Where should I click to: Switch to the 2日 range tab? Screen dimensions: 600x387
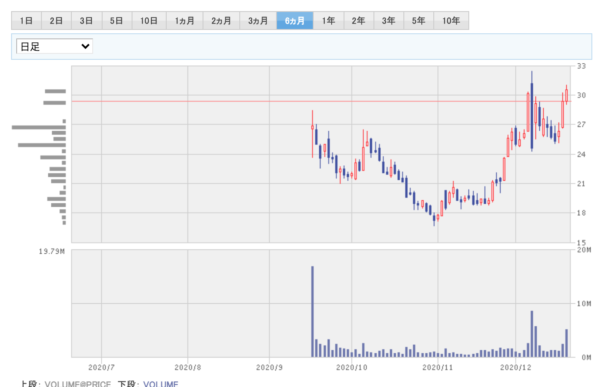pos(56,21)
